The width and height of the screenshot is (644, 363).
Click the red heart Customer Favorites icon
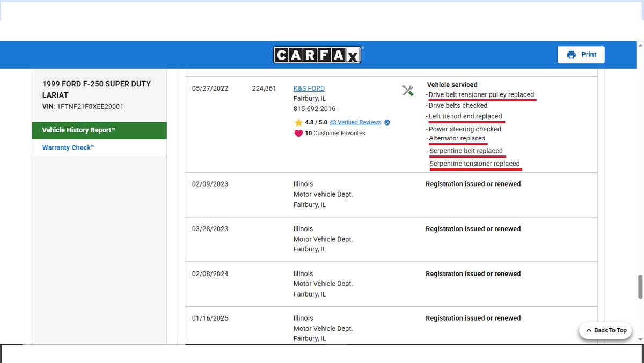(x=298, y=134)
